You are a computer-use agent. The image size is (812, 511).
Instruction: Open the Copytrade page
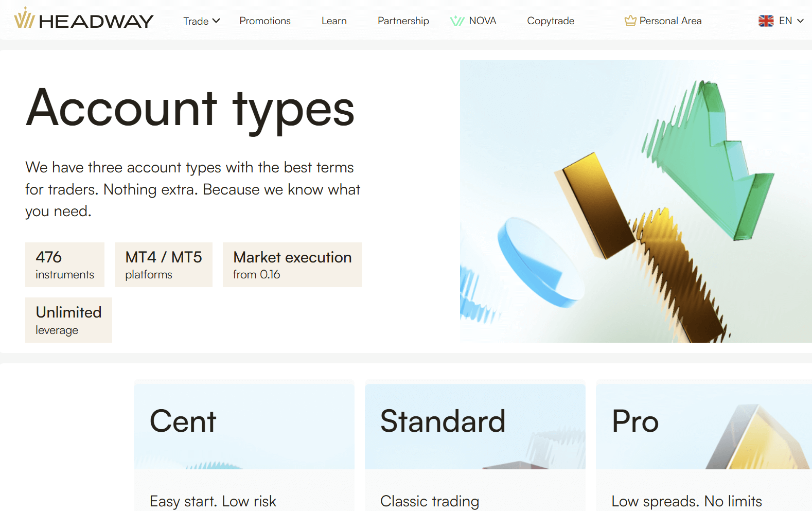pyautogui.click(x=551, y=21)
